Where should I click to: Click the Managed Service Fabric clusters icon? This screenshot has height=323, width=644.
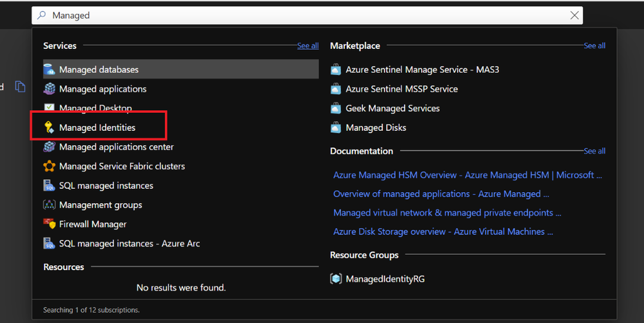(x=49, y=166)
